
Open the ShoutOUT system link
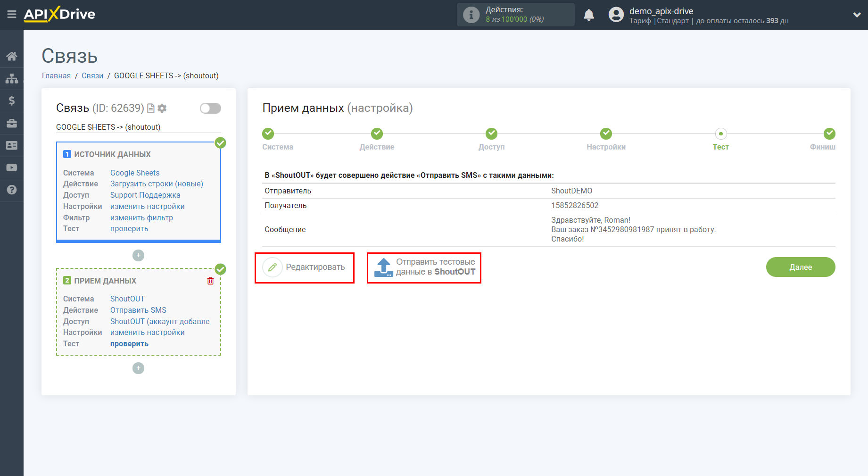pyautogui.click(x=127, y=299)
